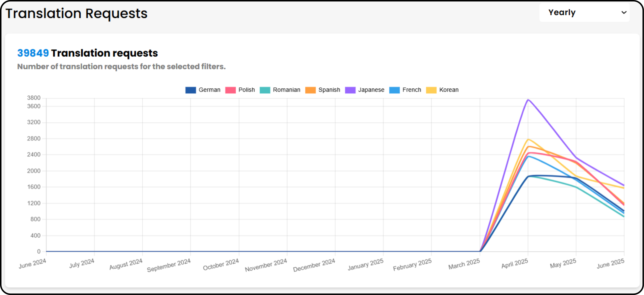Click the July 2024 axis label
Image resolution: width=644 pixels, height=295 pixels.
click(x=81, y=264)
